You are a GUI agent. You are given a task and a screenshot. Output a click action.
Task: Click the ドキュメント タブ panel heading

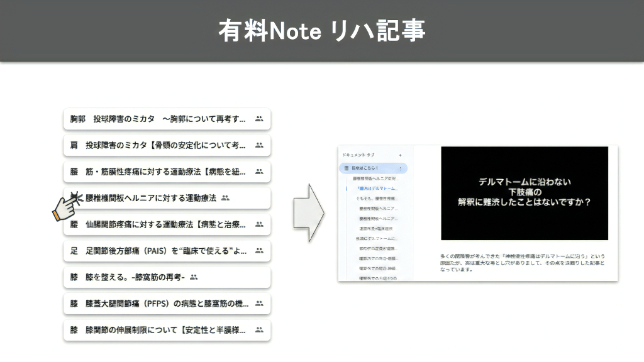(358, 155)
